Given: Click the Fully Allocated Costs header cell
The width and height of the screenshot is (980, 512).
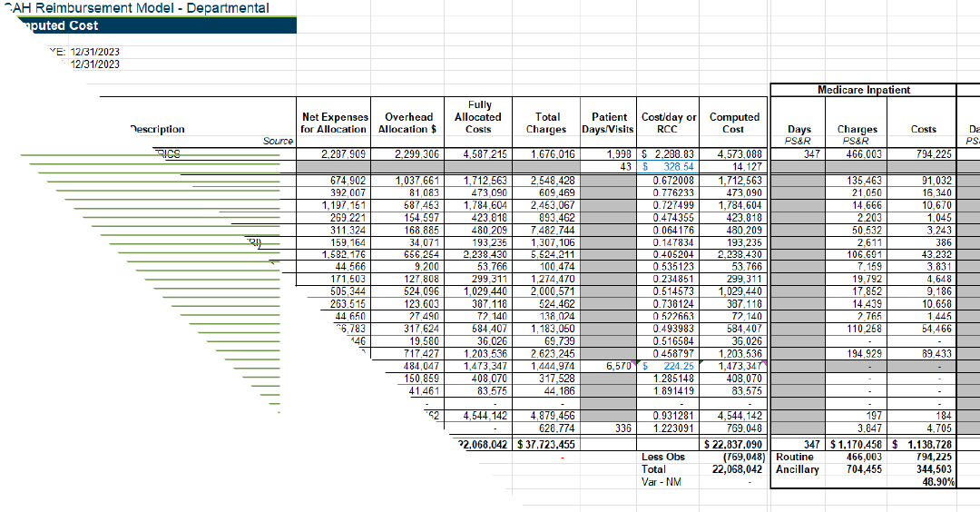Looking at the screenshot, I should coord(478,117).
